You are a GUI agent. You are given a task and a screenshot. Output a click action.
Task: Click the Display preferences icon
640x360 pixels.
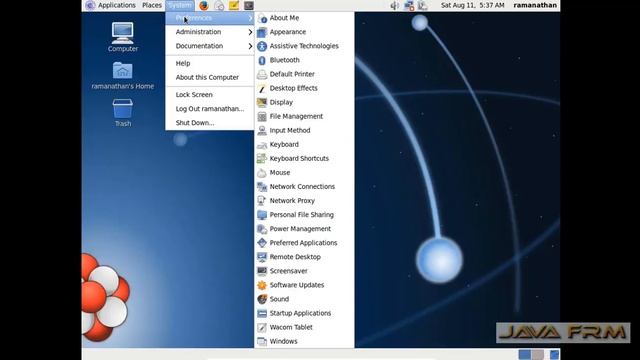tap(262, 102)
